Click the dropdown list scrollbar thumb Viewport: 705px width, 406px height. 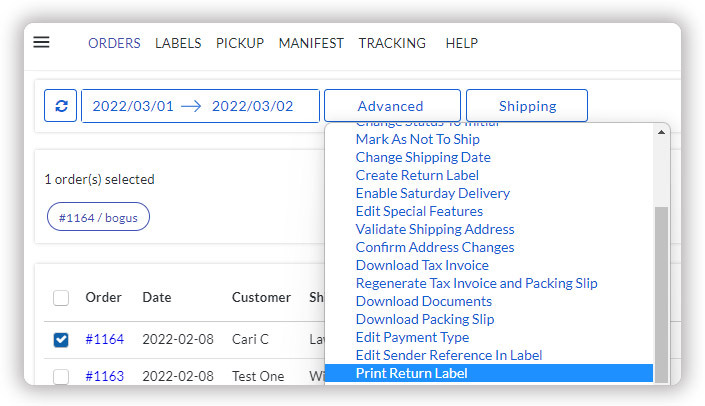coord(661,294)
